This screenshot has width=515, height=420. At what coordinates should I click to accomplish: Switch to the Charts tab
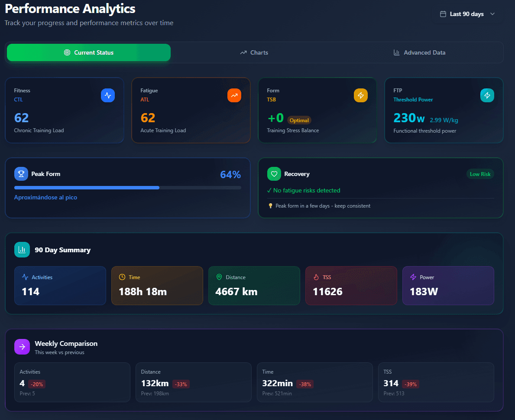[254, 52]
